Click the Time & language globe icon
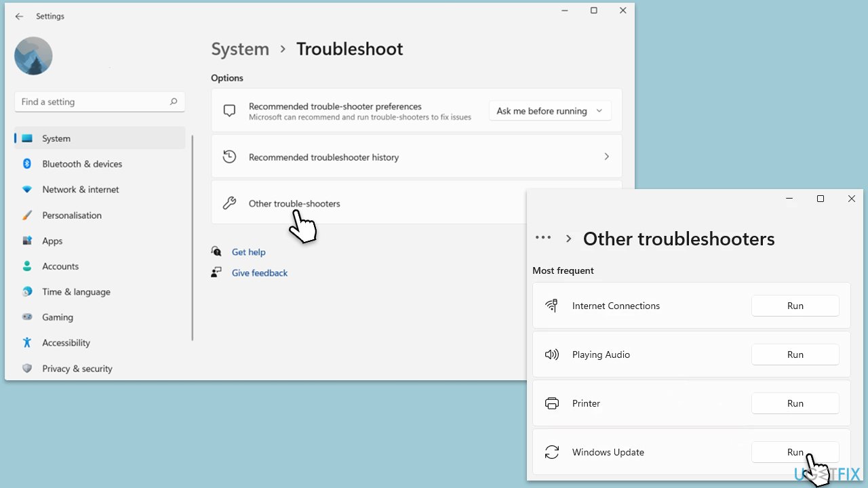The width and height of the screenshot is (868, 488). pos(27,292)
